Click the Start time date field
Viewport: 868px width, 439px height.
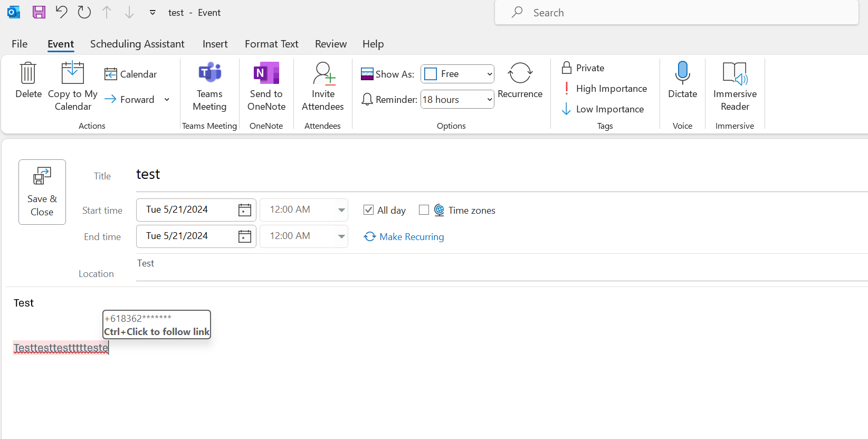coord(185,210)
